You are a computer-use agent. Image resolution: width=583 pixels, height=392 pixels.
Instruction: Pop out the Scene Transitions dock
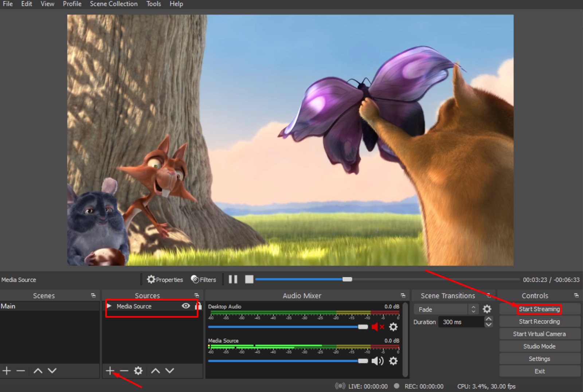coord(489,295)
